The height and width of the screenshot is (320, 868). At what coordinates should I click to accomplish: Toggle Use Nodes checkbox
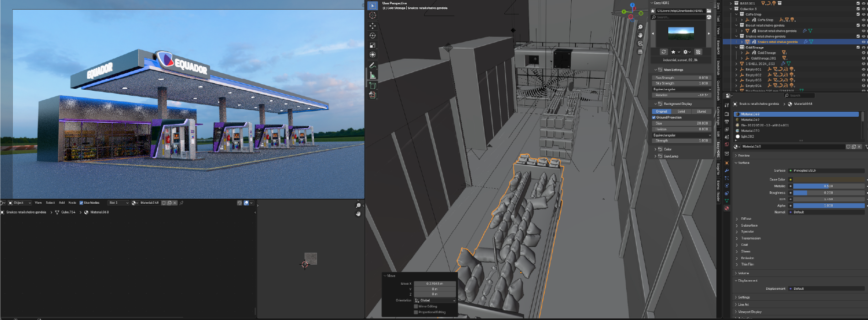[x=81, y=203]
